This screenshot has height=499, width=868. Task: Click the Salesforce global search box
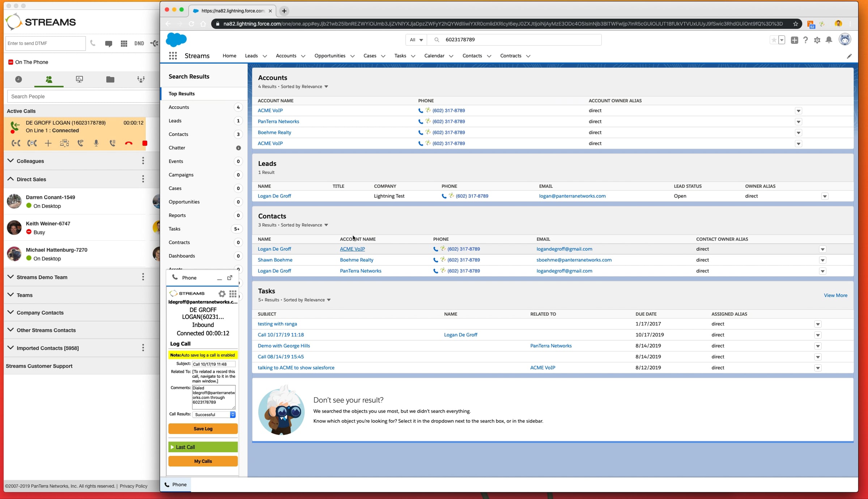coord(514,40)
